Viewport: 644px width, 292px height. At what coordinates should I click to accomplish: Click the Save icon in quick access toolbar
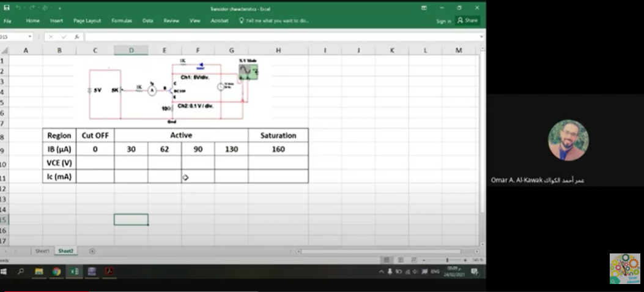6,8
